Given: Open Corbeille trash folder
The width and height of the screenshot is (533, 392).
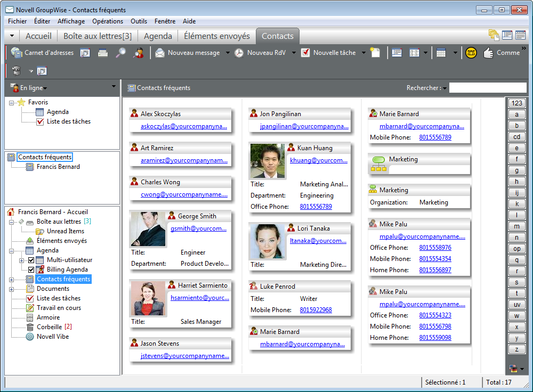Looking at the screenshot, I should 48,327.
